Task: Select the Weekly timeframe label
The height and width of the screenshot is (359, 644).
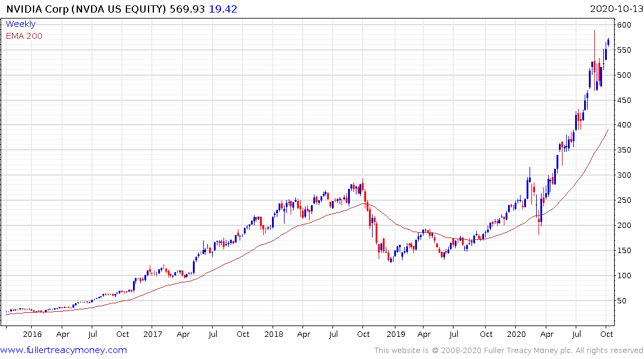Action: click(20, 24)
